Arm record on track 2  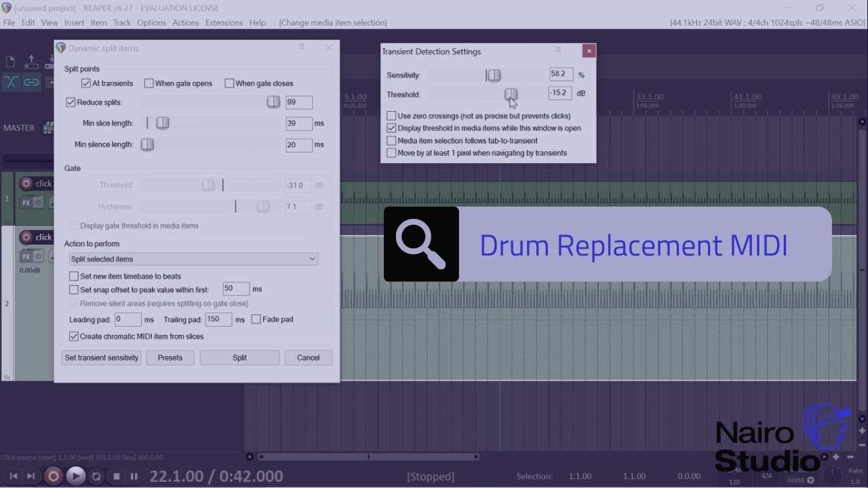[26, 237]
